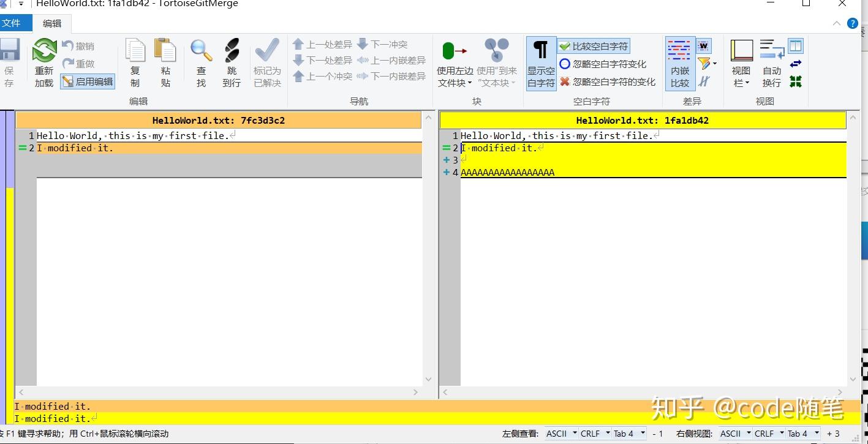Open Find (查找) magnifier tool
The image size is (868, 444).
pos(201,63)
